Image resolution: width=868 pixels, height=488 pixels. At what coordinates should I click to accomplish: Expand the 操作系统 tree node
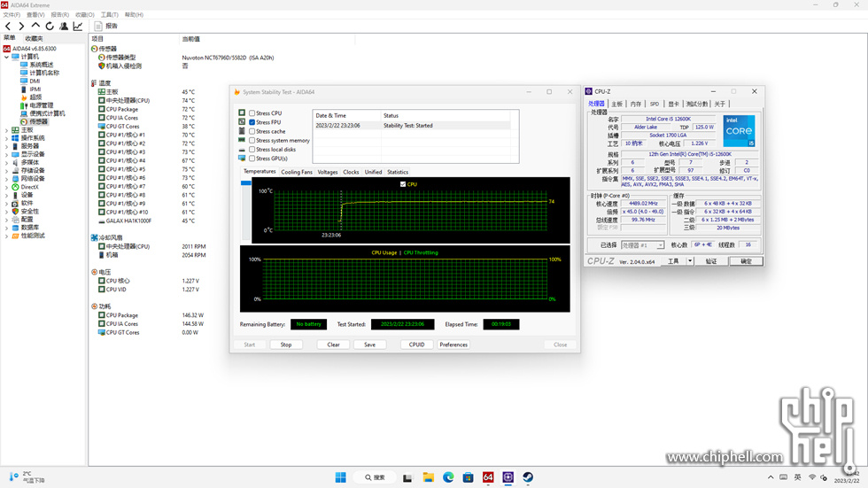point(7,138)
